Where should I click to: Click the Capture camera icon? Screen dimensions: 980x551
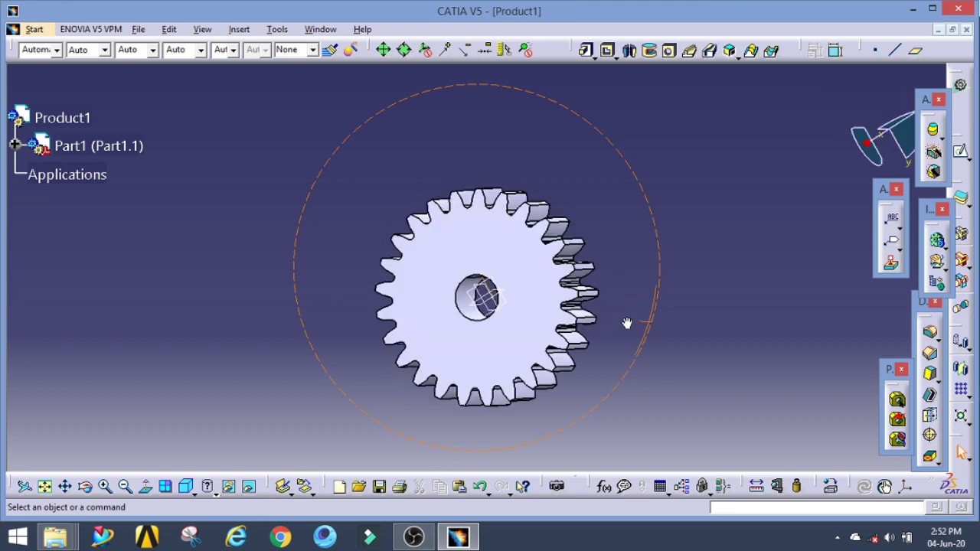(x=557, y=486)
